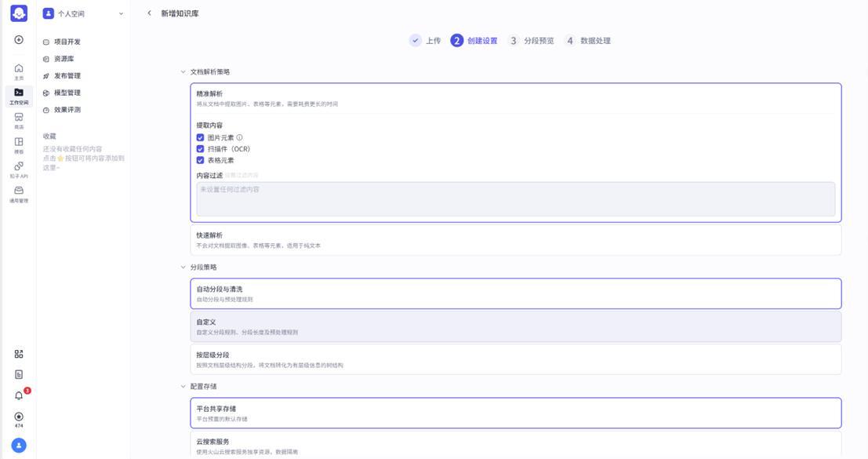Choose 按层级分段 segmentation option
The height and width of the screenshot is (459, 868).
[515, 359]
